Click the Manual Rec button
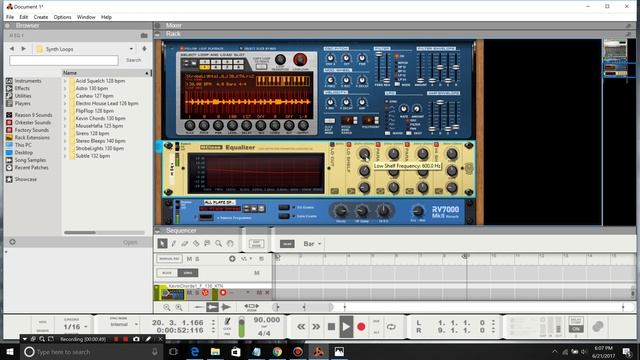 pos(169,259)
